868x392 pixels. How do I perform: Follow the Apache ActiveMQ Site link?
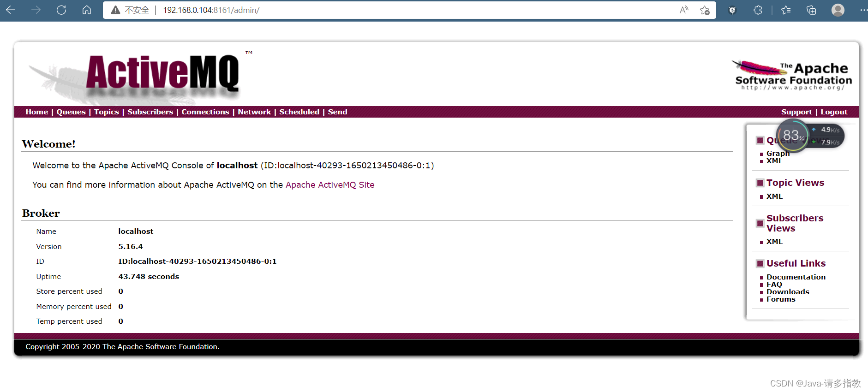(330, 185)
